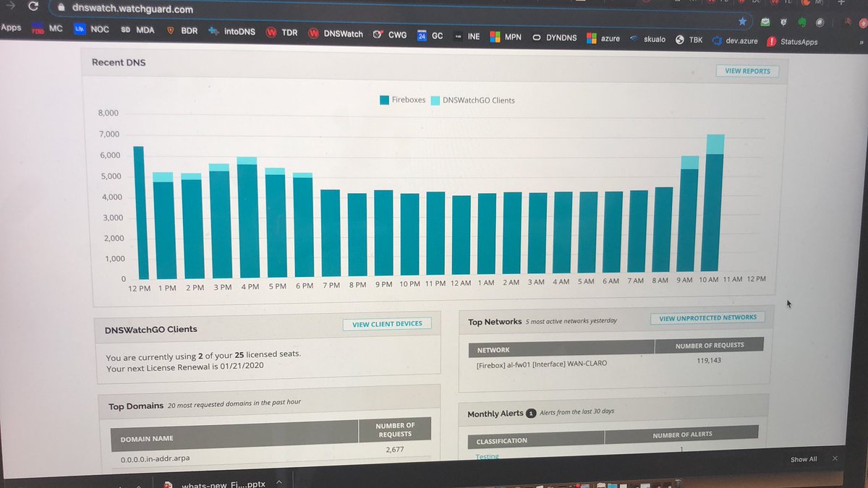Click the 119,143 requests value
Image resolution: width=868 pixels, height=488 pixels.
709,359
